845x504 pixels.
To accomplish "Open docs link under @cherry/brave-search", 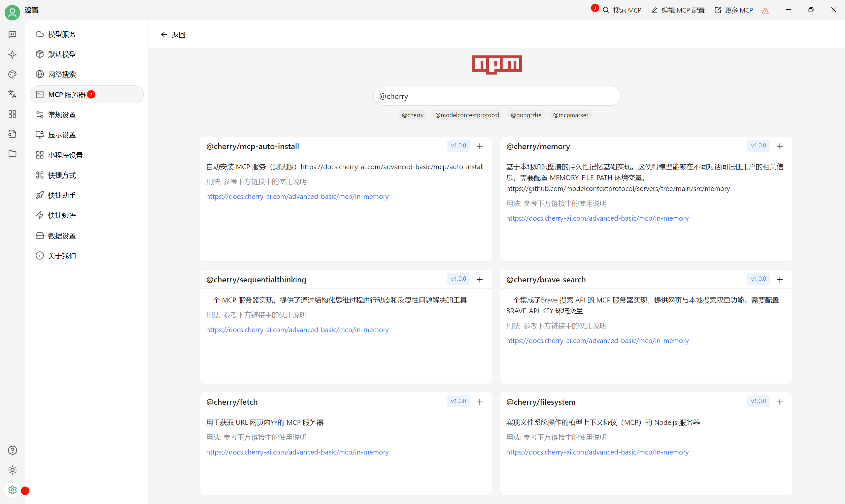I will pos(597,341).
